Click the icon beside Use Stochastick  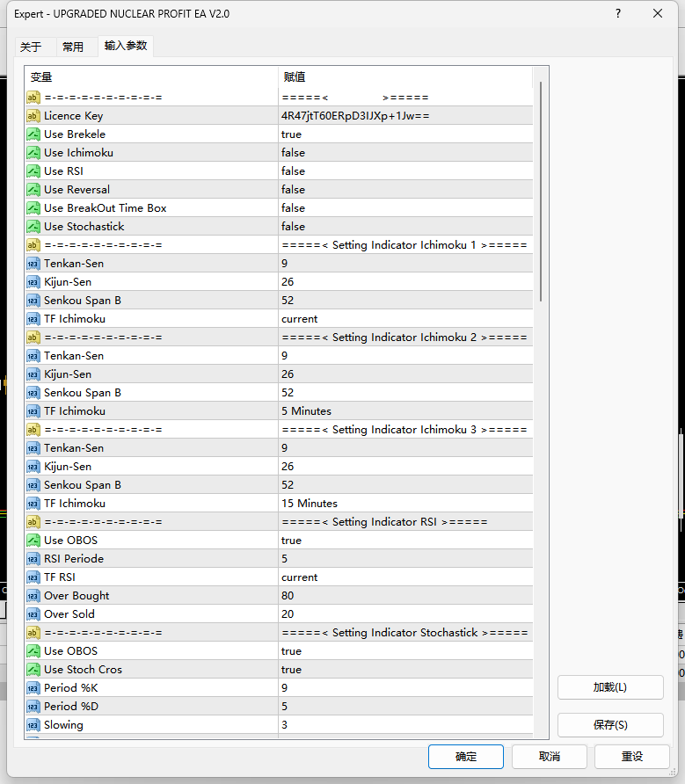pyautogui.click(x=33, y=227)
